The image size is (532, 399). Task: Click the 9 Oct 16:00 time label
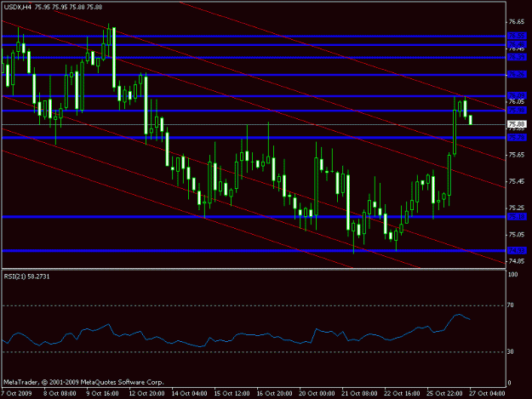(102, 393)
